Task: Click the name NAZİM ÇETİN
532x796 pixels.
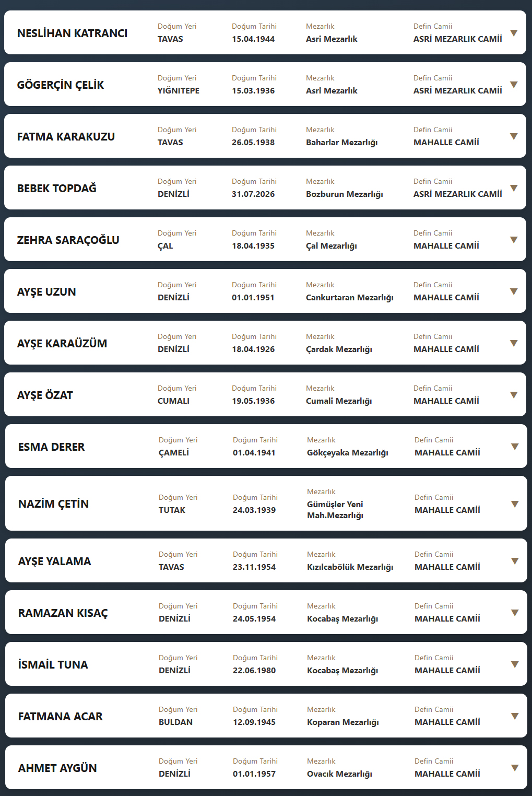Action: coord(53,504)
